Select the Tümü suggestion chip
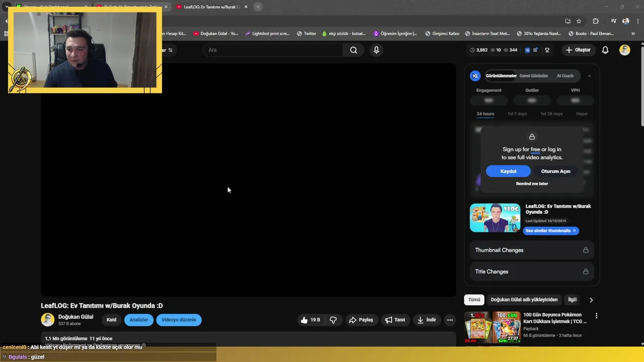The width and height of the screenshot is (644, 362). click(474, 300)
